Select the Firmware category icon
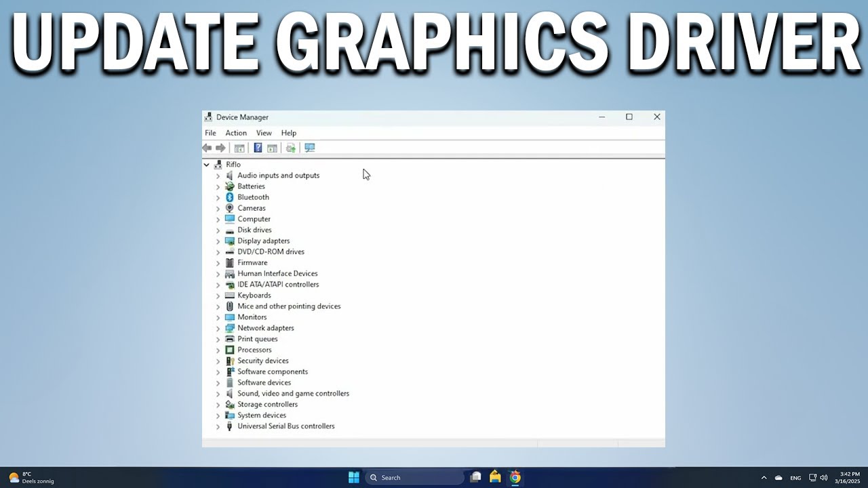 230,263
